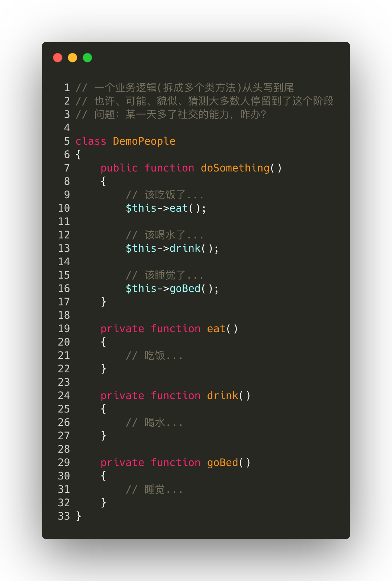Click the 'class' keyword on line 5
Screen dimensions: 392x581
point(91,141)
